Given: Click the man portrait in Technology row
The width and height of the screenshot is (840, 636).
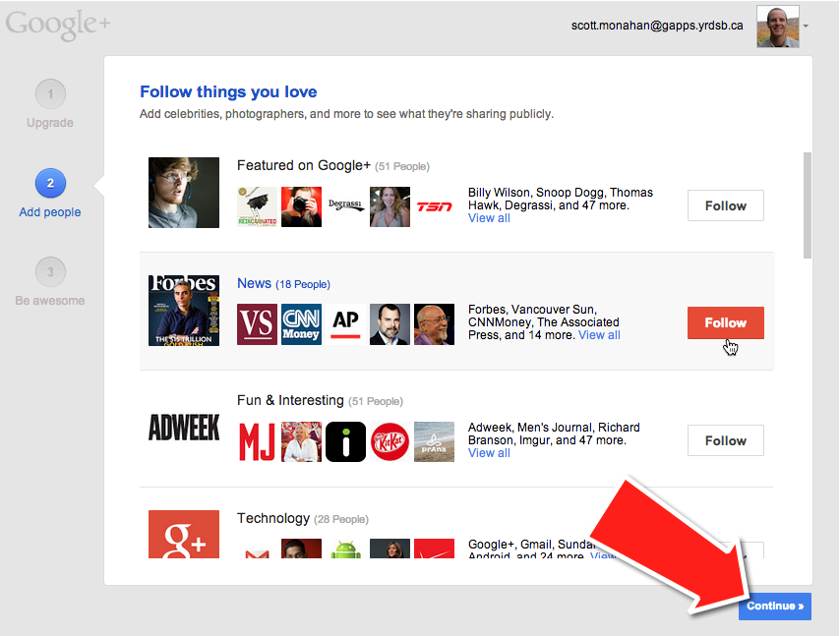Looking at the screenshot, I should [302, 549].
